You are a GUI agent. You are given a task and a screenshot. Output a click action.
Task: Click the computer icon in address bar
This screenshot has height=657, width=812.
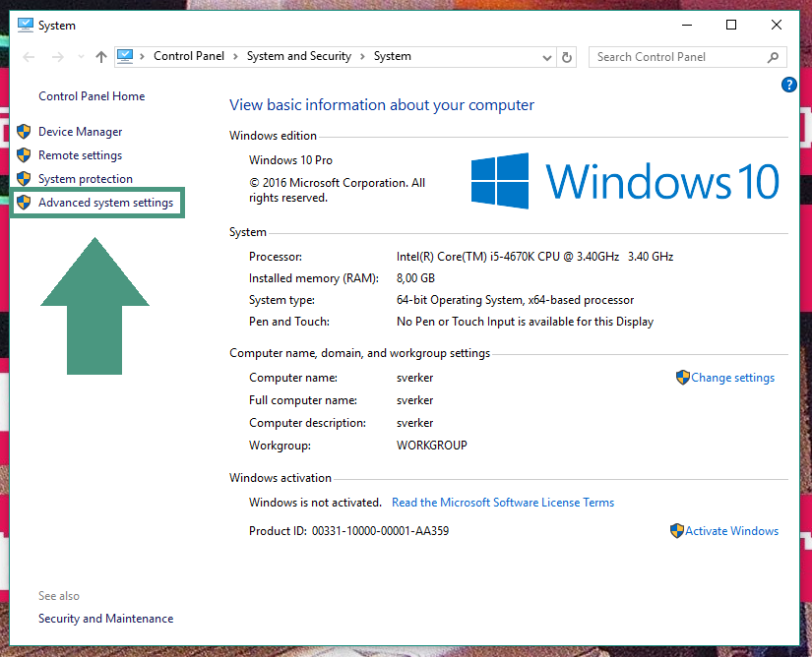point(126,57)
